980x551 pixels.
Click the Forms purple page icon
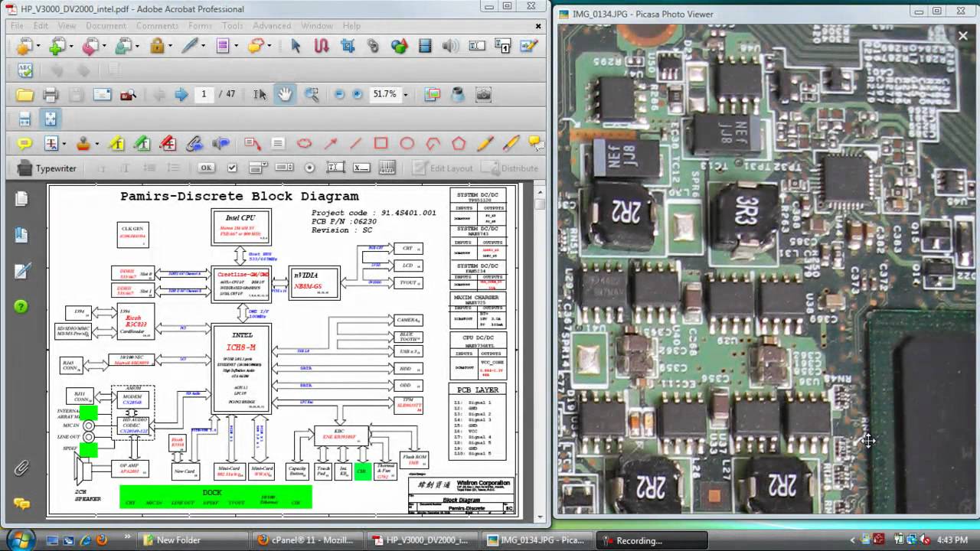(x=223, y=47)
